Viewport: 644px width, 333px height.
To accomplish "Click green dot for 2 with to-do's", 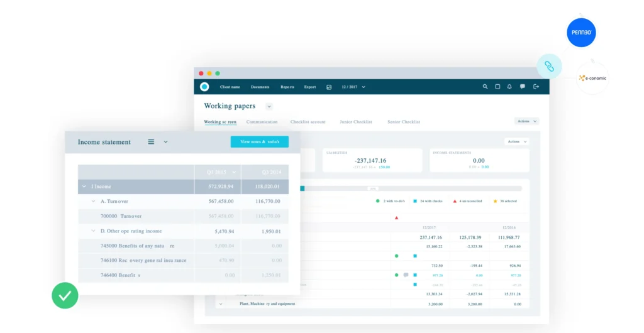I will point(378,201).
